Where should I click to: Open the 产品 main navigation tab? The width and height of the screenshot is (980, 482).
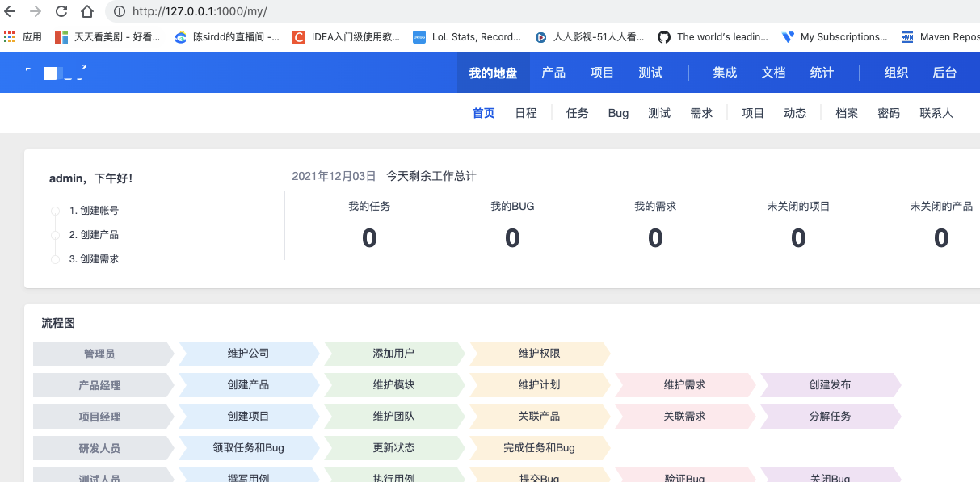click(x=553, y=73)
